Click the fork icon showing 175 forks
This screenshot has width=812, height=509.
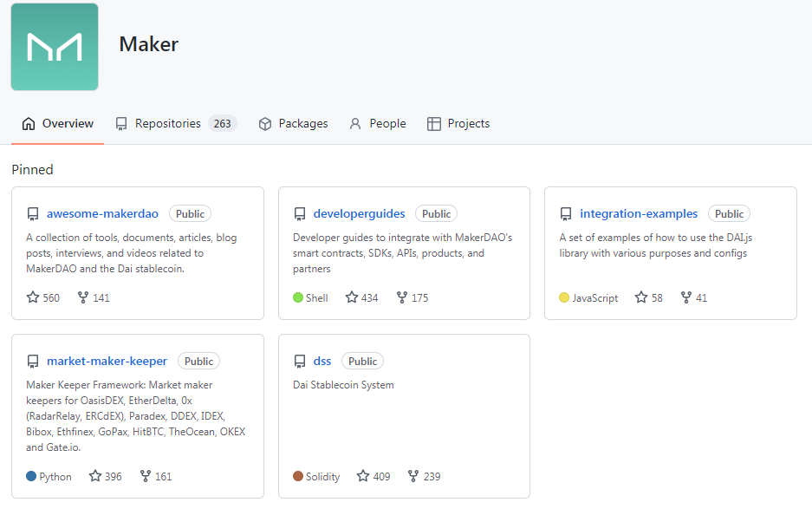click(402, 297)
